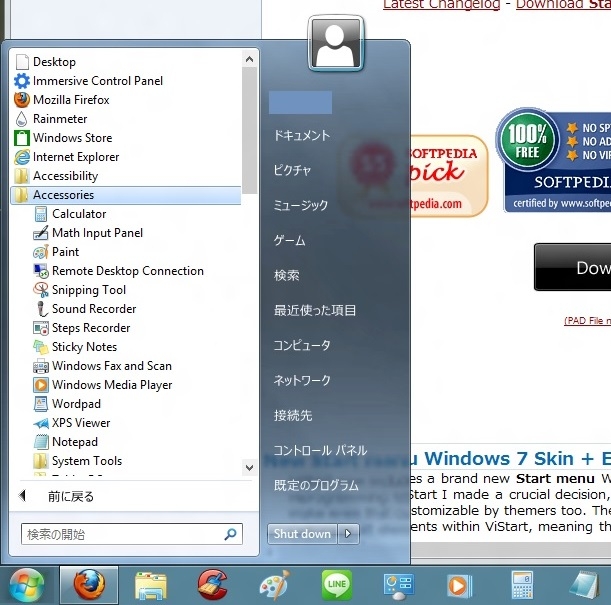This screenshot has height=605, width=611.
Task: Open 最近使った項目 in the right pane
Action: point(315,310)
